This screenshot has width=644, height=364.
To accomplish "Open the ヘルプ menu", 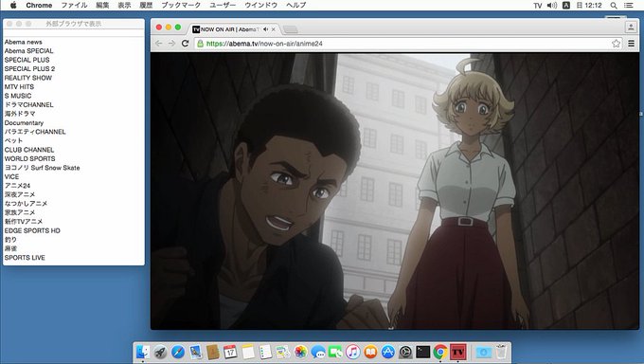I will click(296, 6).
